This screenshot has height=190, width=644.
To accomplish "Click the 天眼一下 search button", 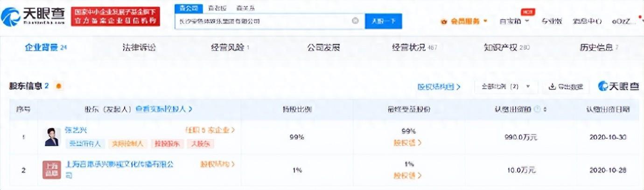I will click(383, 21).
